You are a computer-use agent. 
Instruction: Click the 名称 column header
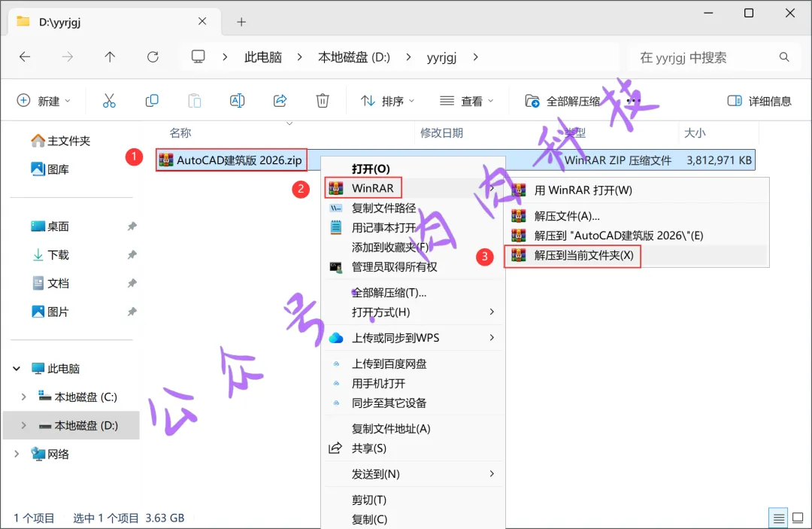coord(180,132)
